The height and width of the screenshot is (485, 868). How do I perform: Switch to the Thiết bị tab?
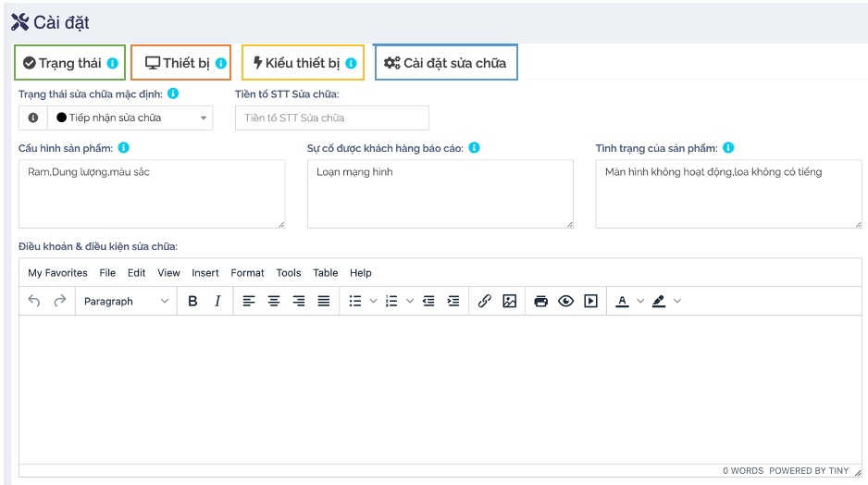point(180,63)
